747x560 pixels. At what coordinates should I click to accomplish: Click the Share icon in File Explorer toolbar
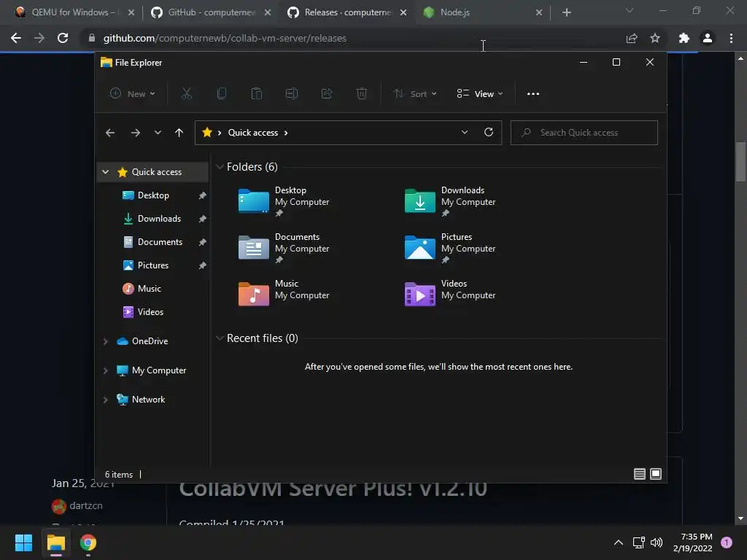(327, 94)
